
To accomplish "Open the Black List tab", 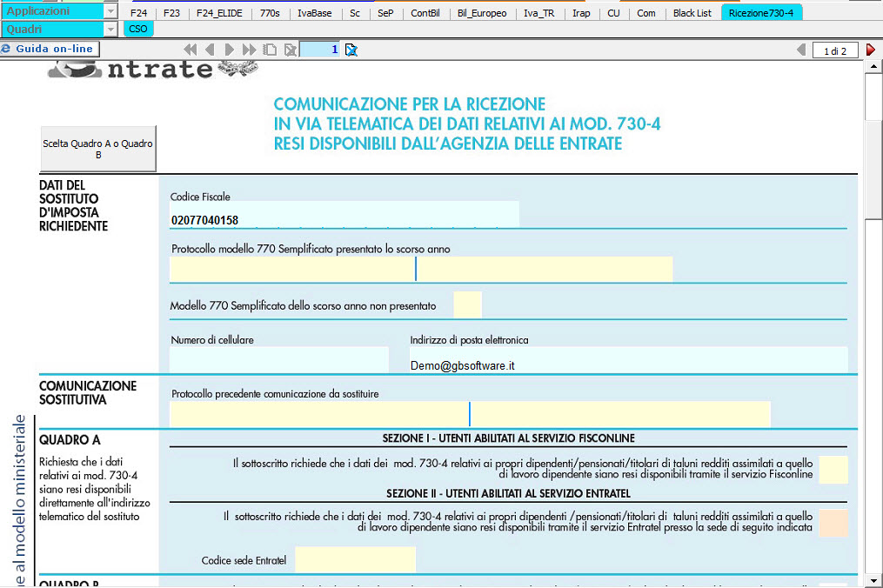I will point(692,13).
